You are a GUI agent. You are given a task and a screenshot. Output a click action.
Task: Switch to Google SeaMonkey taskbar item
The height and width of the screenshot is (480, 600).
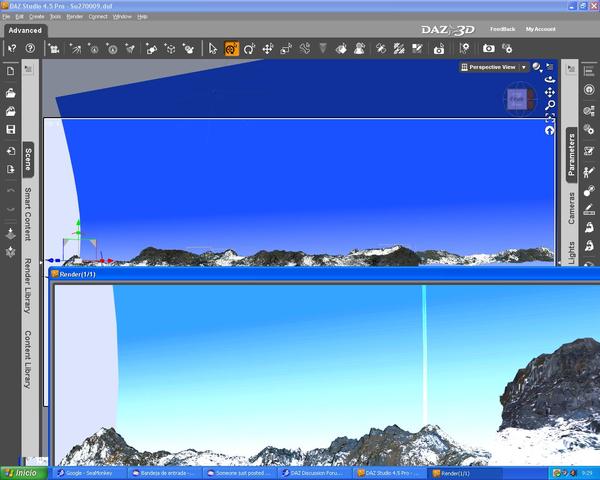click(88, 473)
